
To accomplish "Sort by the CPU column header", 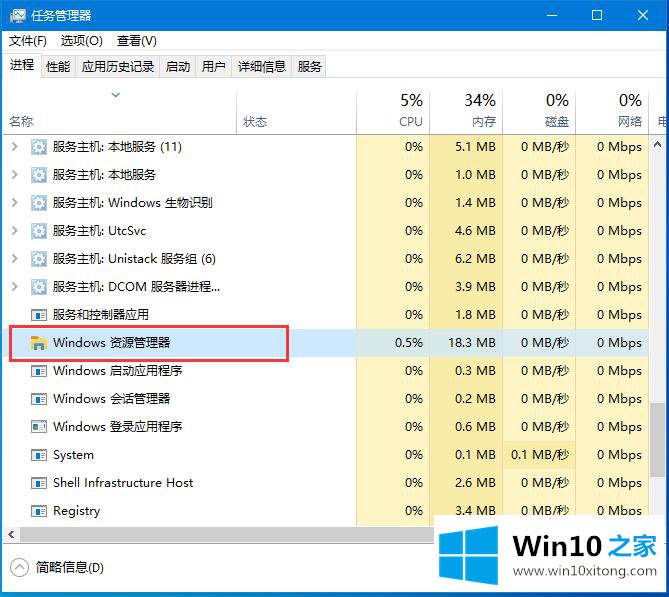I will click(393, 111).
